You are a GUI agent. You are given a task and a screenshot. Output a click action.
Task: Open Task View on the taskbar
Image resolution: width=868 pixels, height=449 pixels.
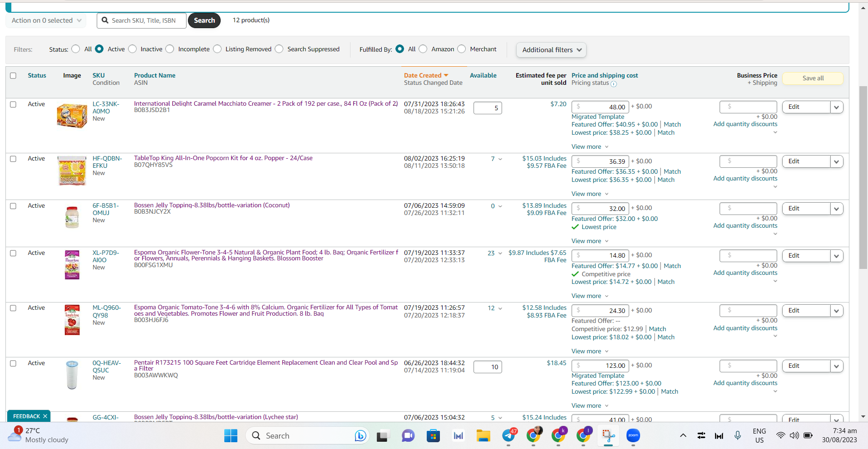pyautogui.click(x=382, y=436)
